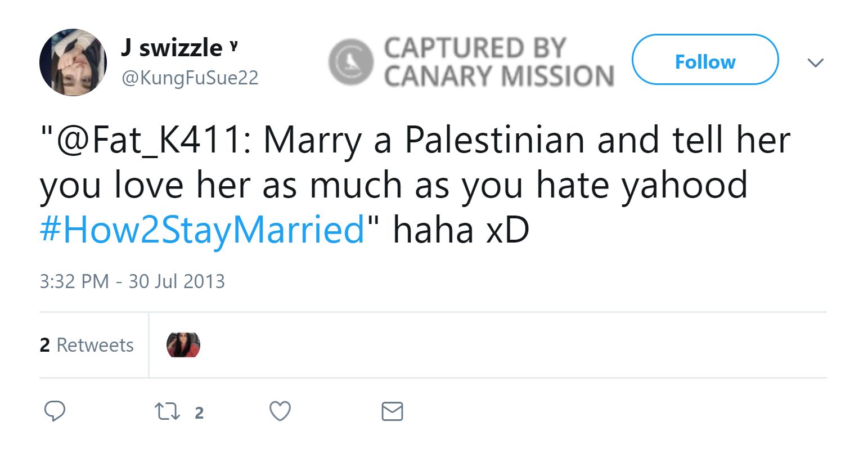
Task: Click the "CAPTURED BY CANARY MISSION" watermark text
Action: pos(498,62)
